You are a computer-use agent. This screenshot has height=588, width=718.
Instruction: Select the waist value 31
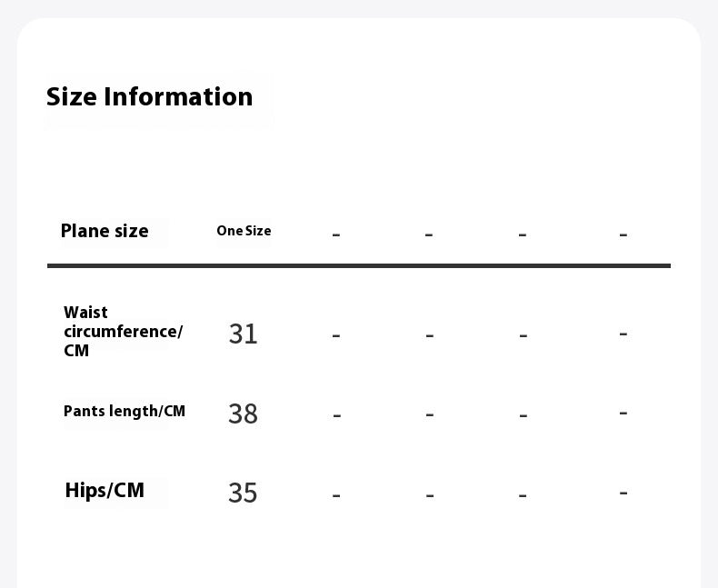pyautogui.click(x=244, y=334)
